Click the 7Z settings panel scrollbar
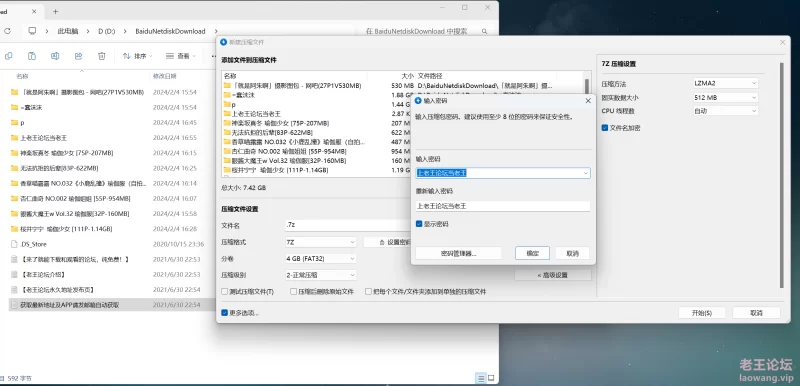 coord(781,175)
